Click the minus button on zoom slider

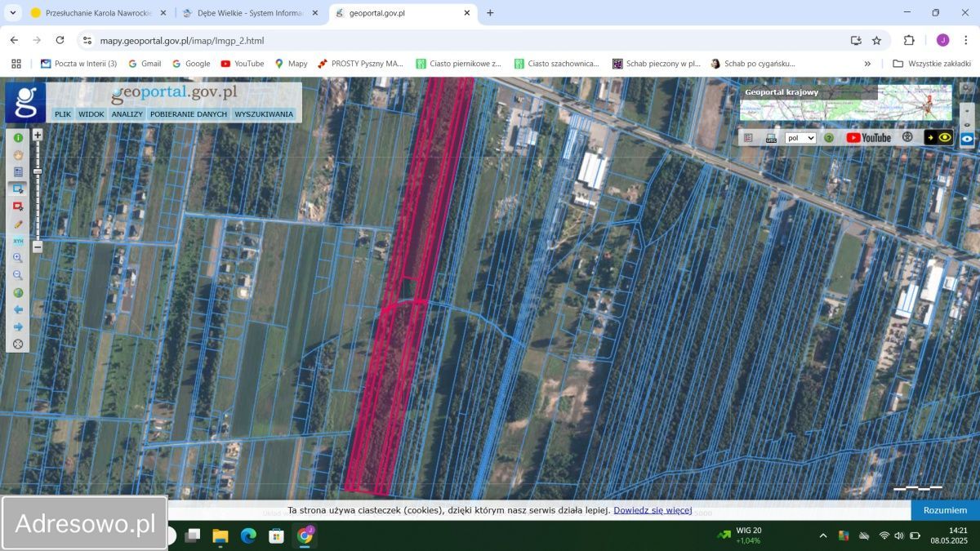38,247
